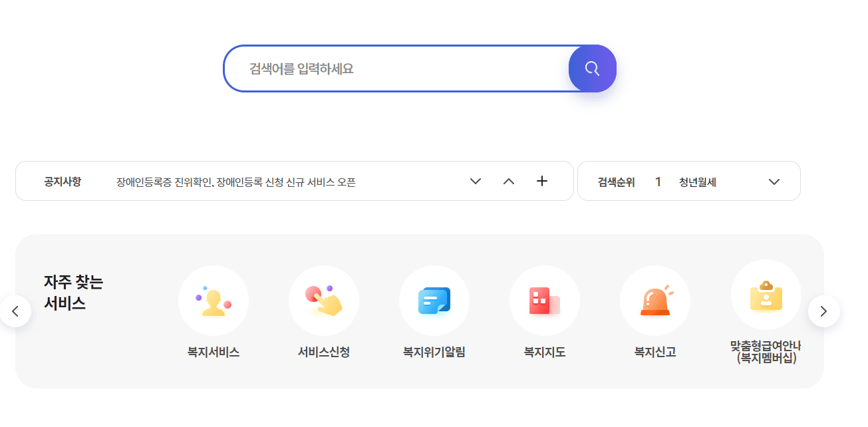Image resolution: width=868 pixels, height=427 pixels.
Task: Navigate left in the services carousel
Action: (16, 311)
